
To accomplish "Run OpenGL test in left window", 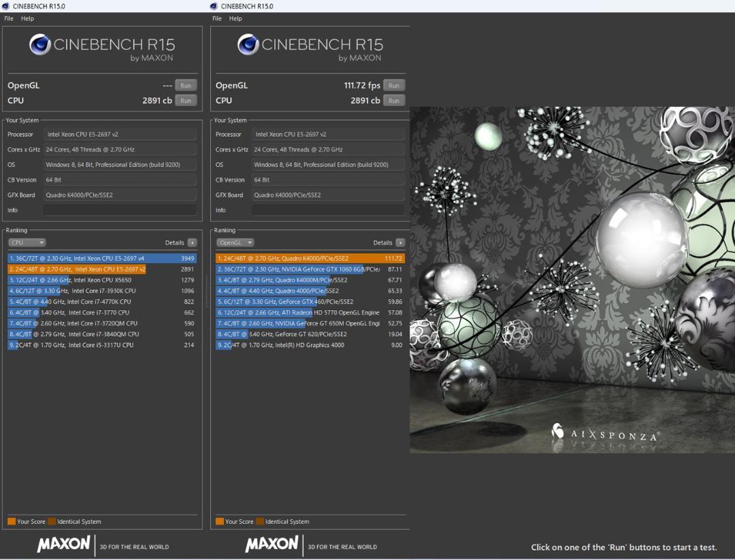I will click(x=186, y=85).
